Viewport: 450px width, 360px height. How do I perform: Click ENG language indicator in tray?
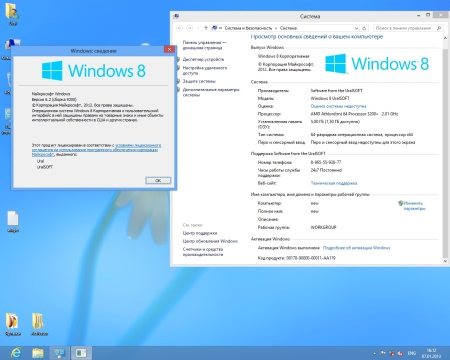[x=412, y=353]
